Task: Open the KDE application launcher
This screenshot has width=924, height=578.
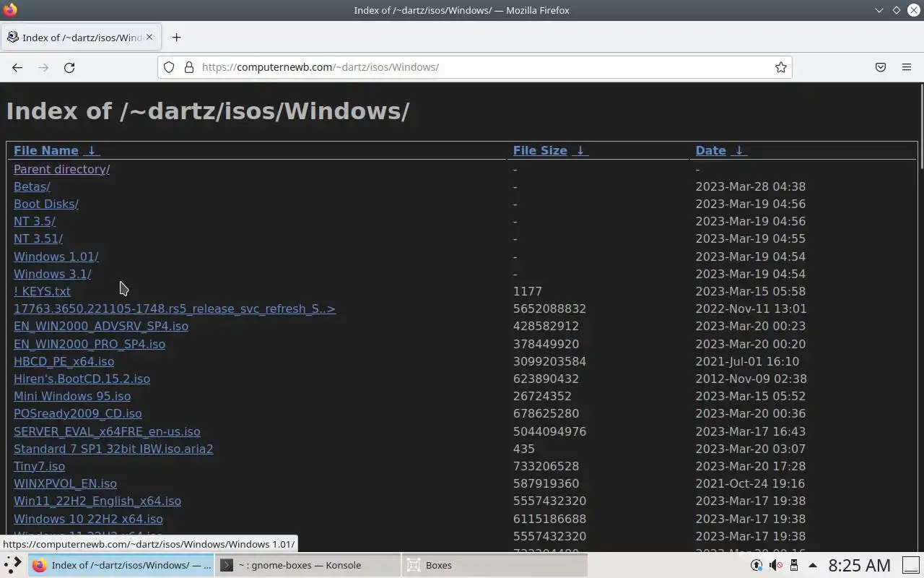Action: pyautogui.click(x=13, y=565)
